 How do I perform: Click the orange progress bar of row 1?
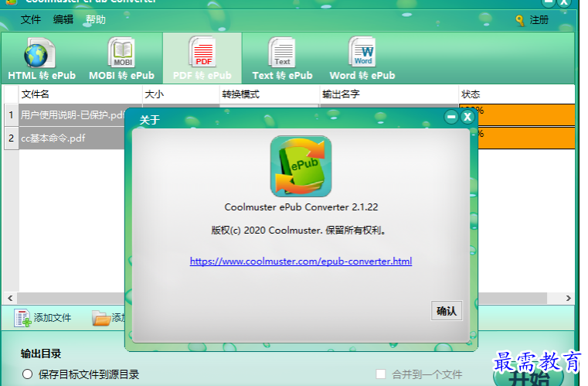click(525, 115)
